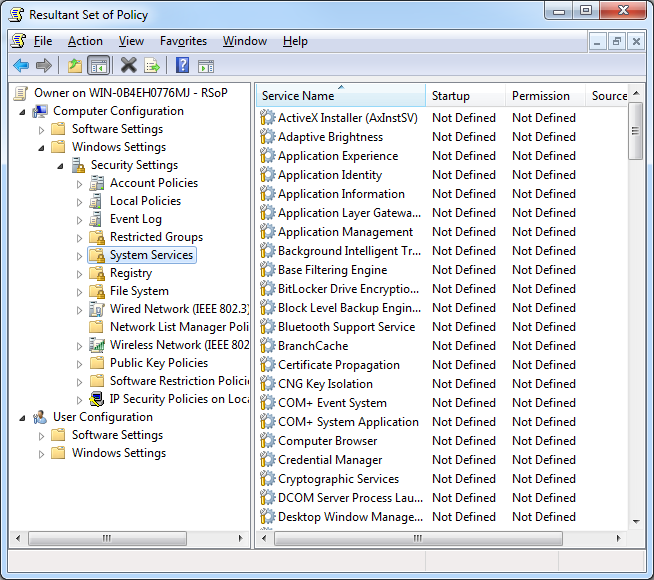Click the Export List toolbar icon
Screen dimensions: 654x580
152,65
